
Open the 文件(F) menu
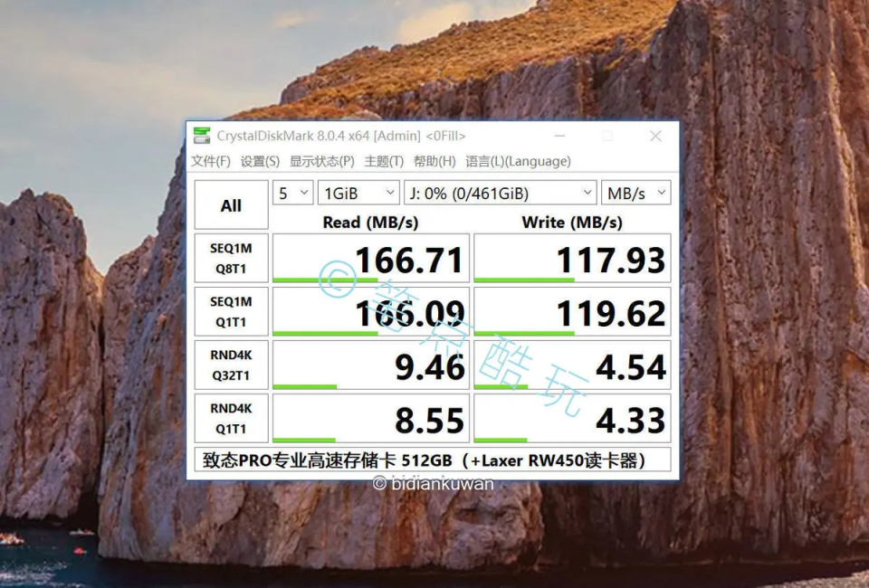211,161
